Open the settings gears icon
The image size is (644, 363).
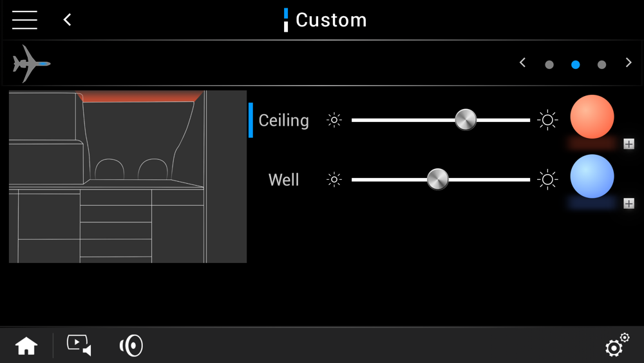pyautogui.click(x=618, y=344)
